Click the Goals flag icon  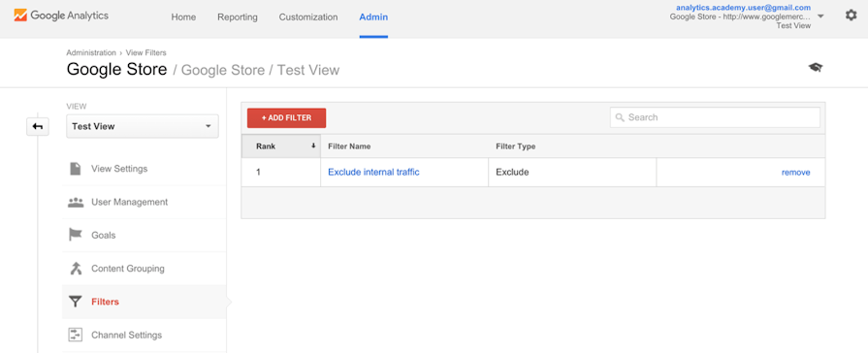(x=76, y=235)
